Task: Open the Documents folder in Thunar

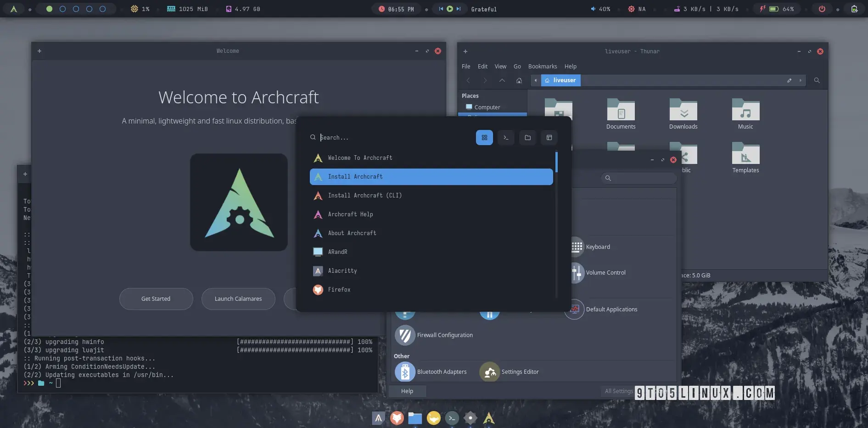Action: [x=621, y=114]
